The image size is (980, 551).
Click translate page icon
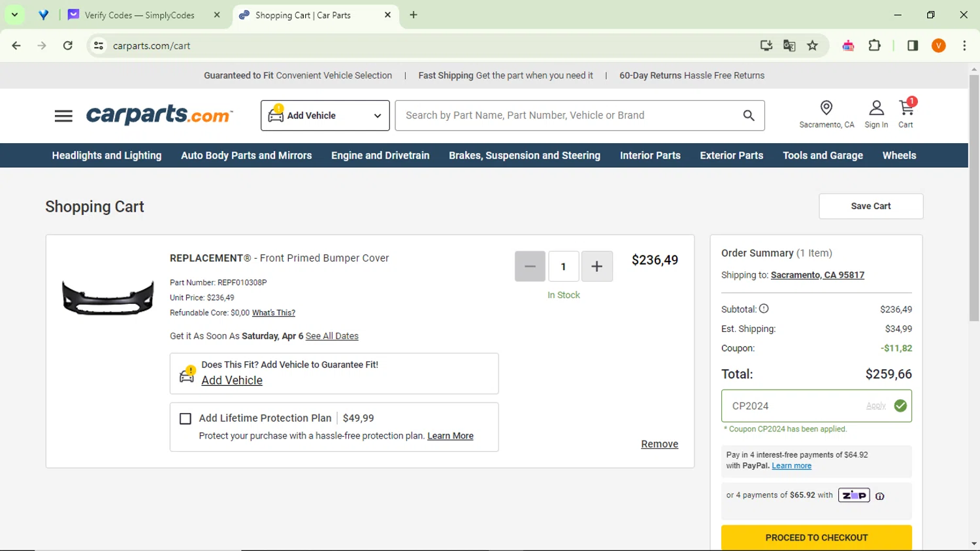click(x=789, y=46)
